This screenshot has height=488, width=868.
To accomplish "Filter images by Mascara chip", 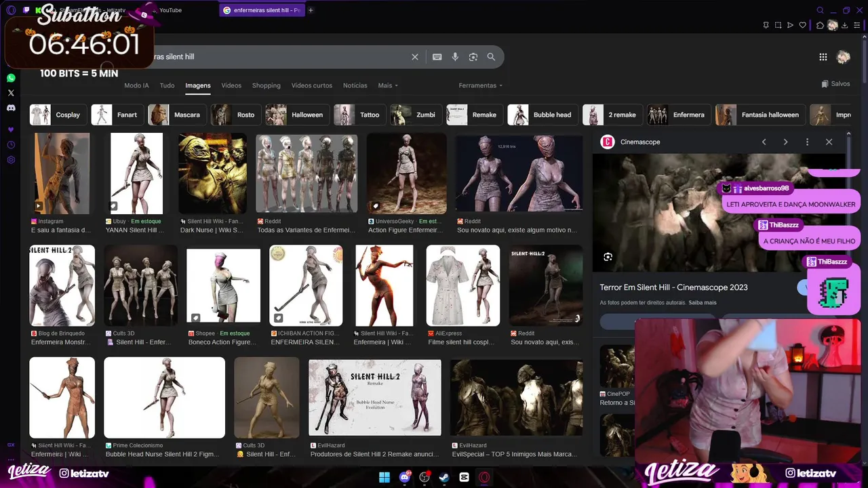I will (178, 115).
